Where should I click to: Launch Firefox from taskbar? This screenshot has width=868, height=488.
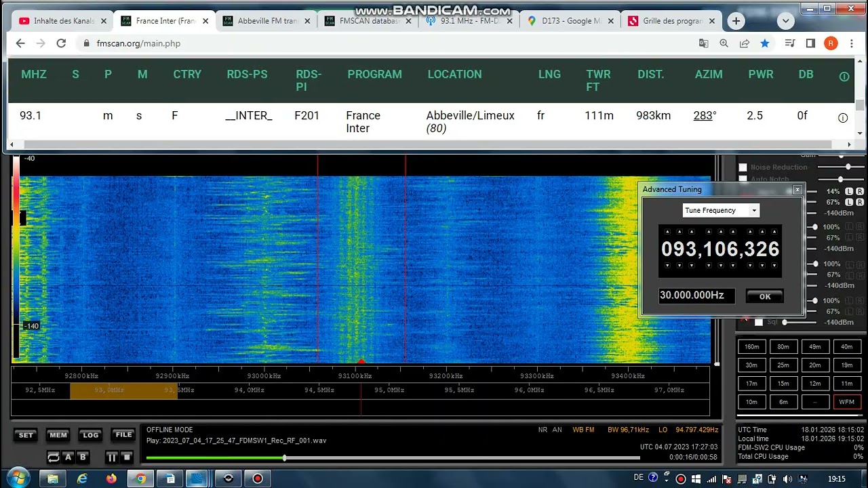111,479
